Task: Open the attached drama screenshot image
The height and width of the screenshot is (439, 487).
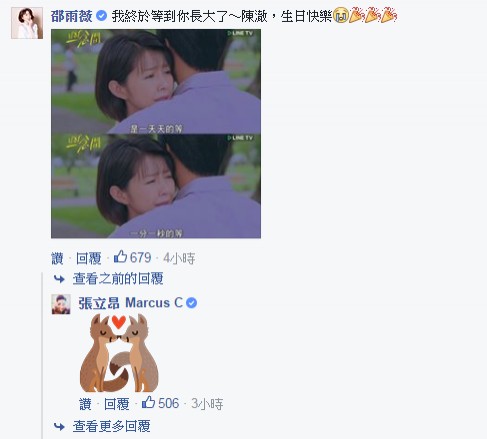Action: coord(156,134)
